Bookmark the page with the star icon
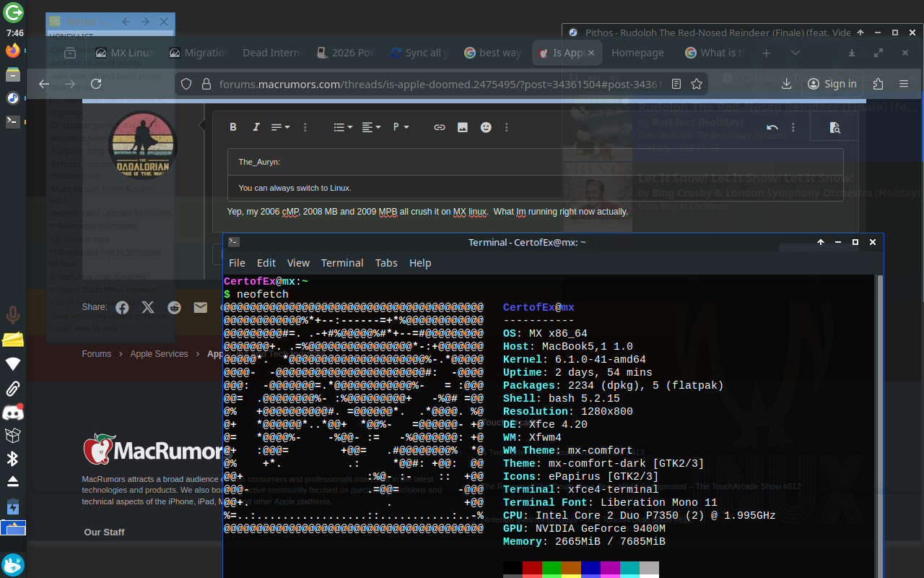 click(x=696, y=83)
